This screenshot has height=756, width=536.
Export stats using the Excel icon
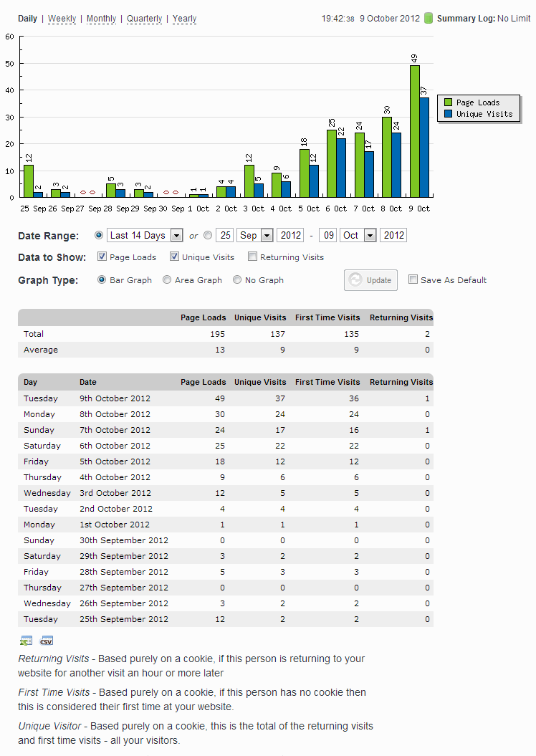point(26,641)
